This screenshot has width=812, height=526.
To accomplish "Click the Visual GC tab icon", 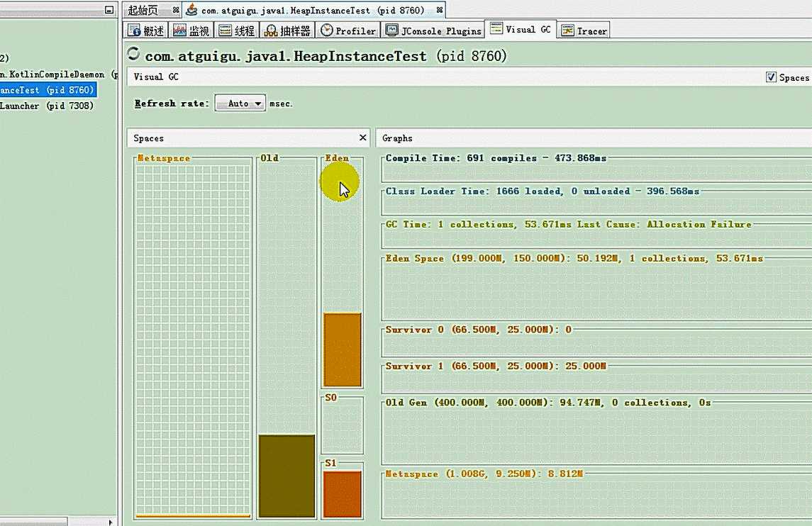I will 496,28.
